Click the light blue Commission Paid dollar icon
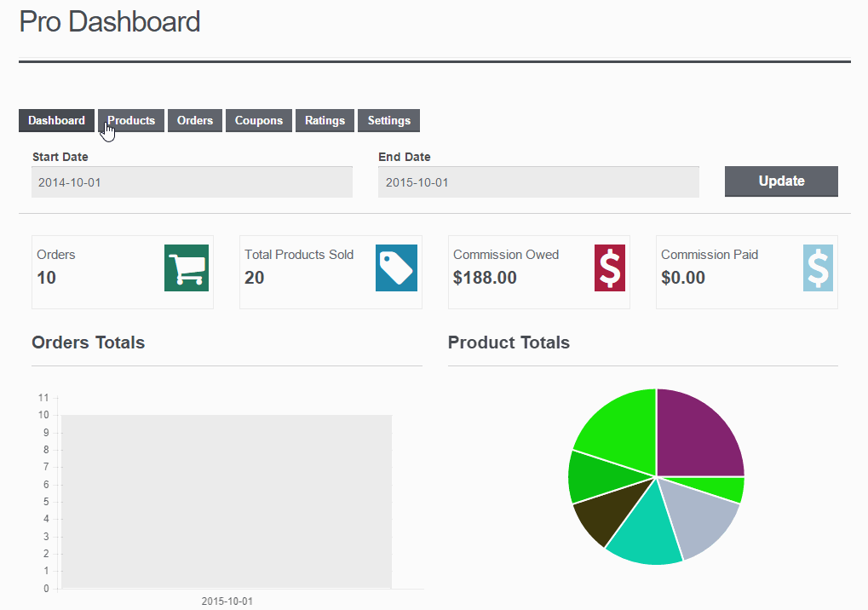Screen dimensions: 868x610 click(818, 268)
